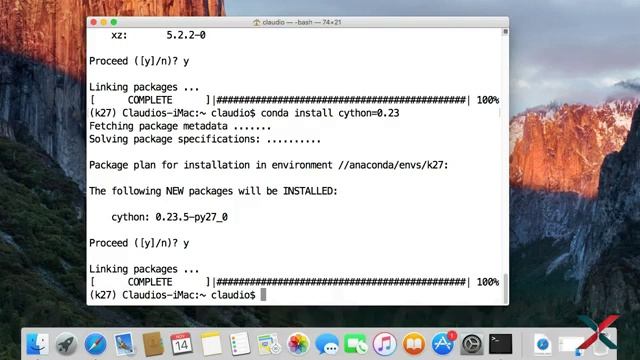Click the upper COMPLETE progress bar
Viewport: 640px width, 360px height.
[294, 100]
